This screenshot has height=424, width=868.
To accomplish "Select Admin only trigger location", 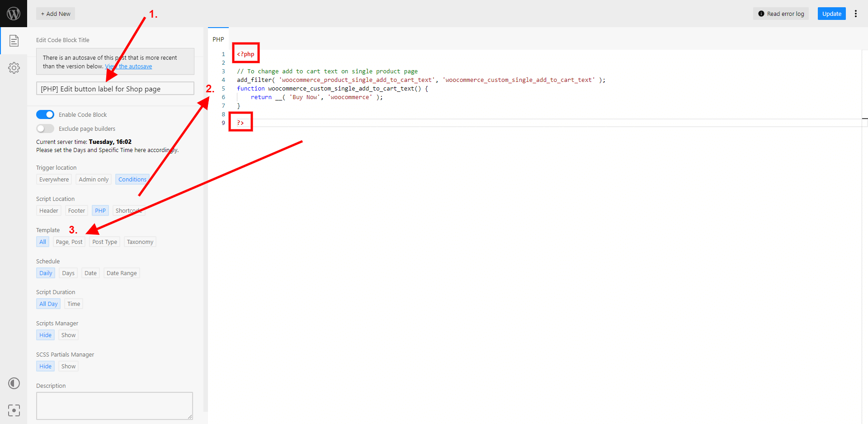I will coord(94,180).
